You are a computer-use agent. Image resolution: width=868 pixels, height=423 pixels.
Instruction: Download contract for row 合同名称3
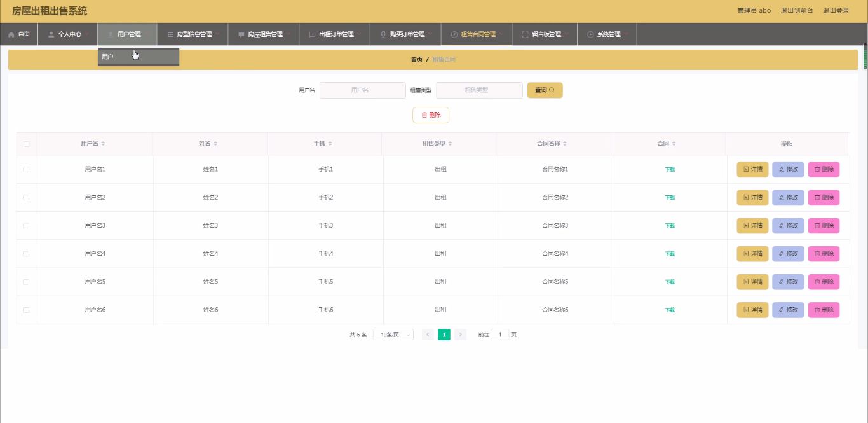670,226
